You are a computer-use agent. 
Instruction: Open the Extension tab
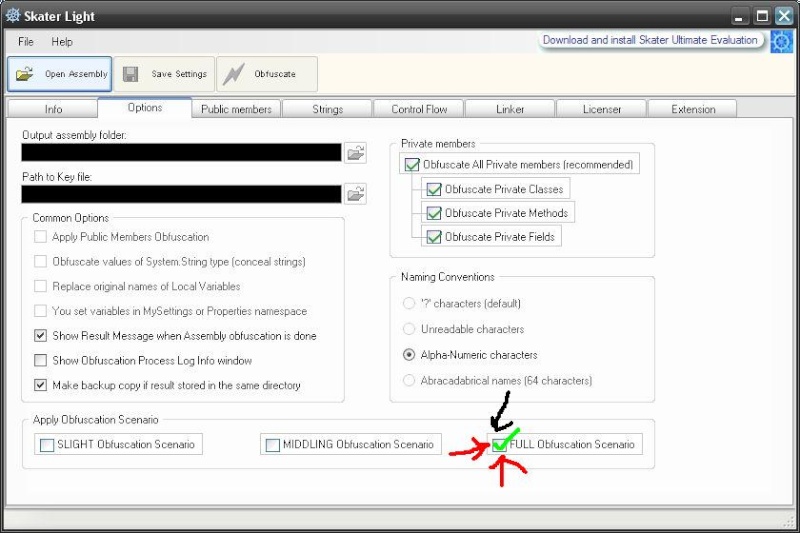click(x=693, y=109)
